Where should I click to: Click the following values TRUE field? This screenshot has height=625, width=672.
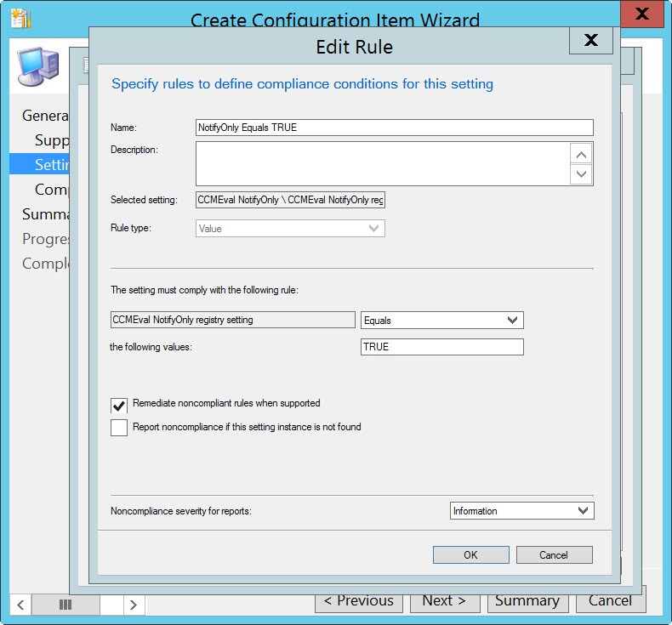[x=441, y=347]
